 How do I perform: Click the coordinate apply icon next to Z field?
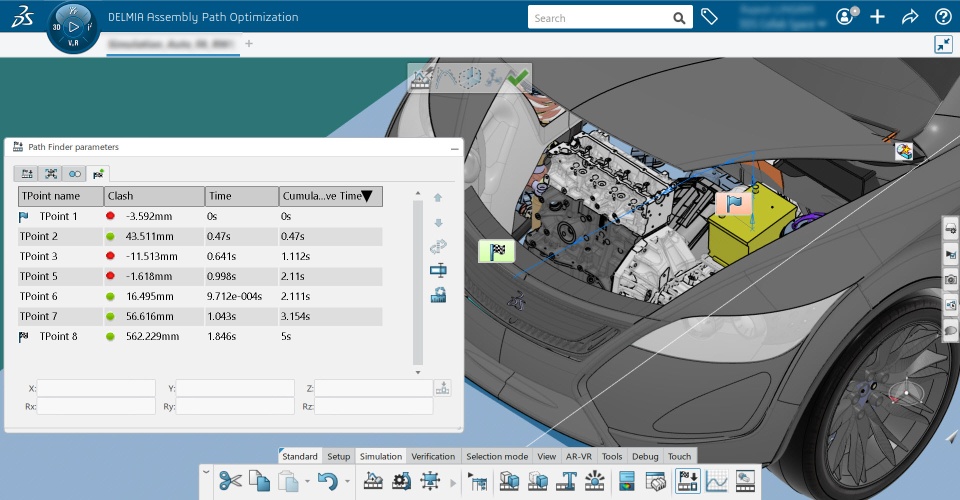click(443, 388)
